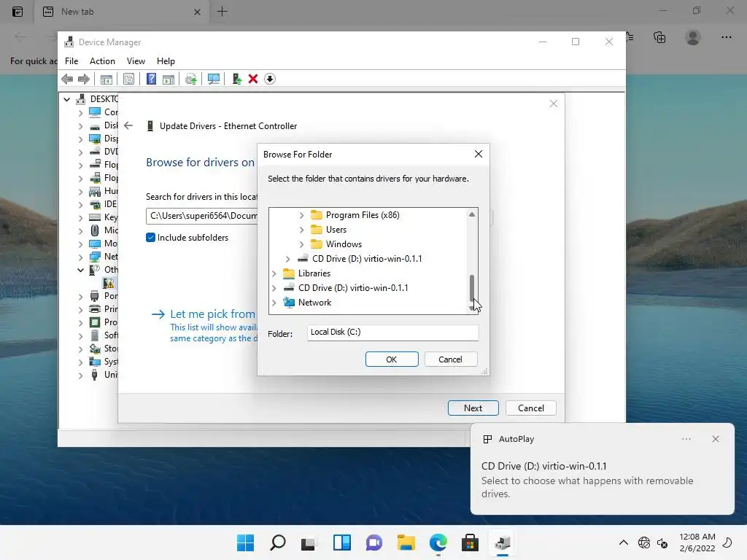Open Task View from taskbar
The height and width of the screenshot is (560, 747).
309,542
